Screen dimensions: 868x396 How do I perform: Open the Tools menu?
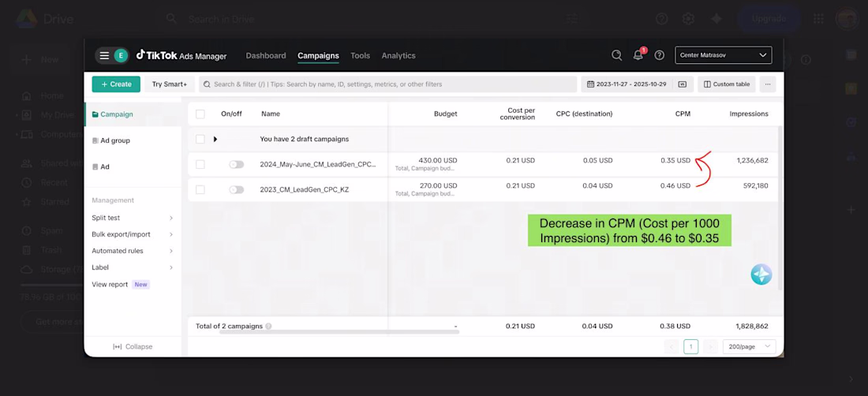click(x=361, y=55)
